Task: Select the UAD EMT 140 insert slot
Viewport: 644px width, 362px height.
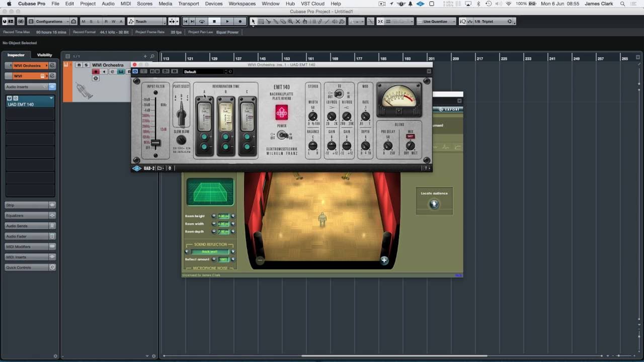Action: click(x=30, y=102)
